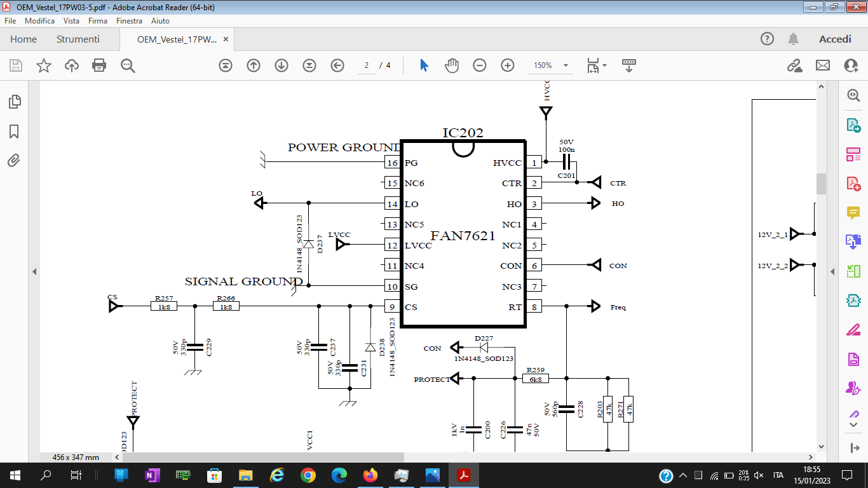
Task: Select the hand pan tool
Action: (452, 65)
